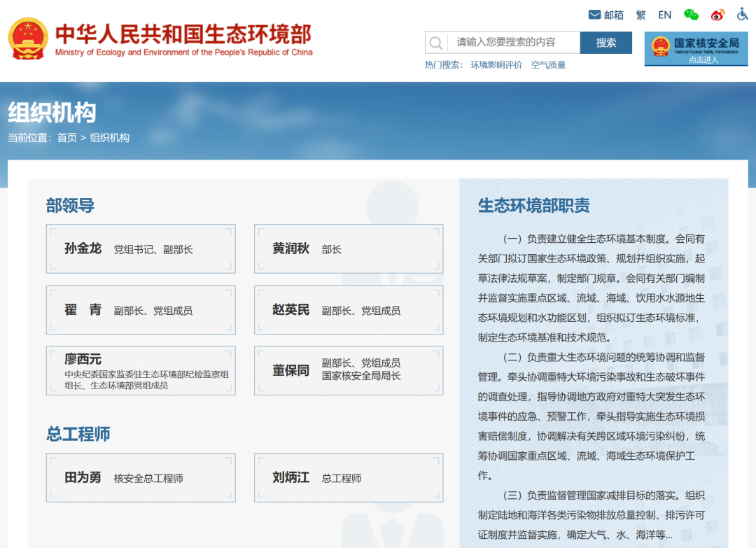Image resolution: width=756 pixels, height=548 pixels.
Task: Open 田为勇 nuclear safety engineer card
Action: point(141,478)
